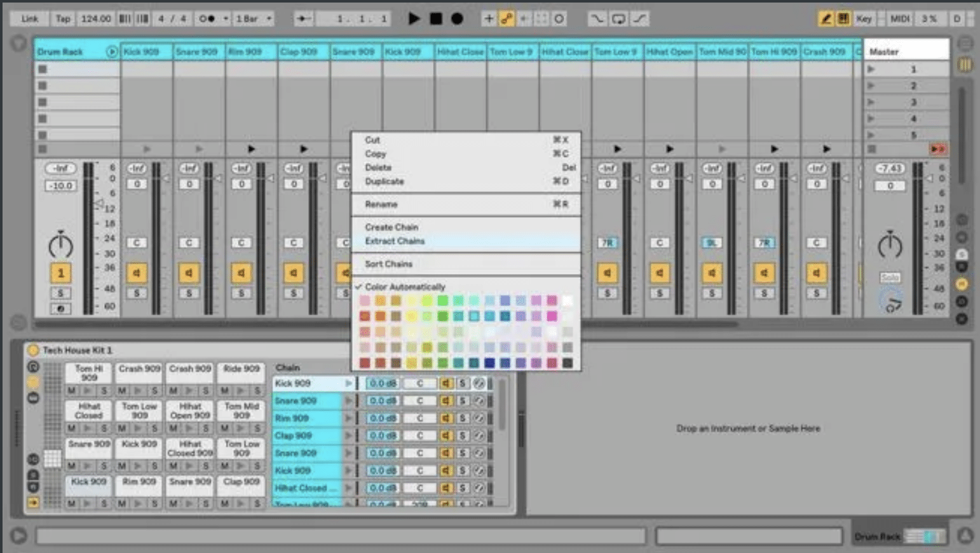Start playback with the Play button
The height and width of the screenshot is (553, 980).
click(x=414, y=18)
